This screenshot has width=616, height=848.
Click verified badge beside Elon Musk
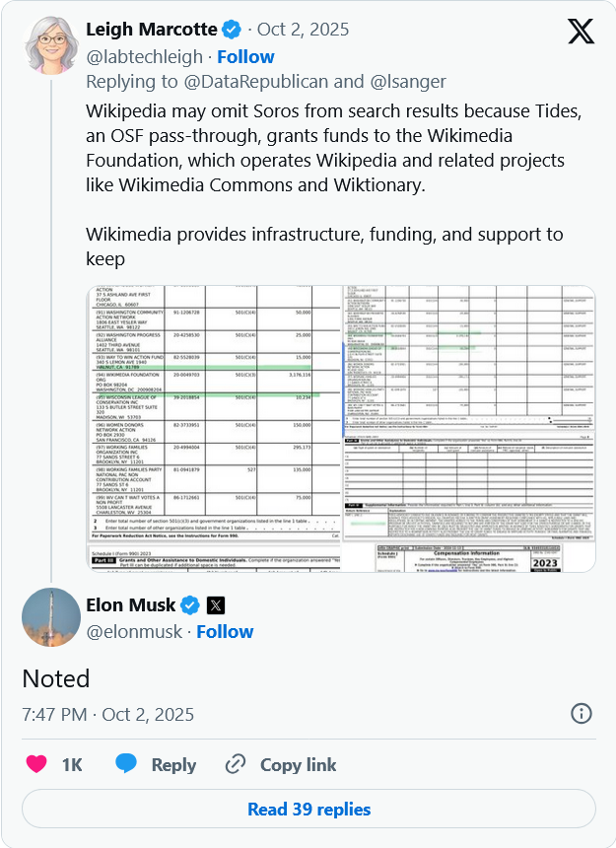(189, 604)
